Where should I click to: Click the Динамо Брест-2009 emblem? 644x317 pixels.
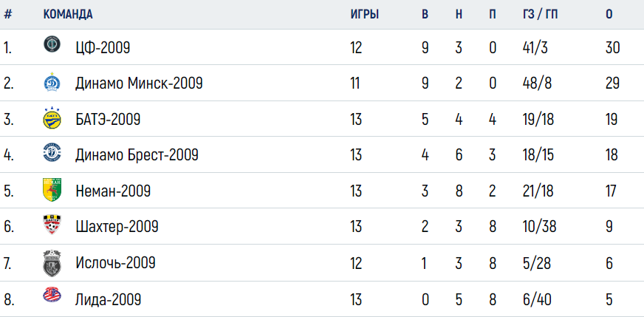pos(52,152)
